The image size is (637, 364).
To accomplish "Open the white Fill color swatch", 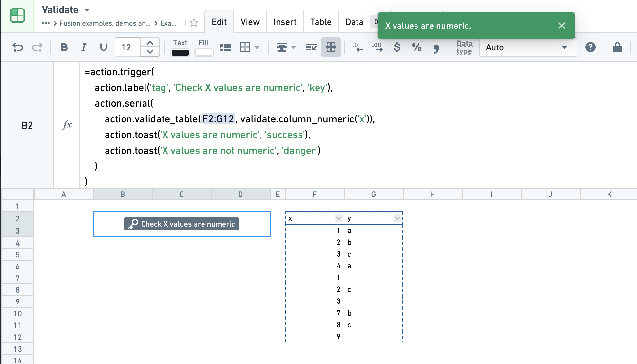I will (x=203, y=52).
